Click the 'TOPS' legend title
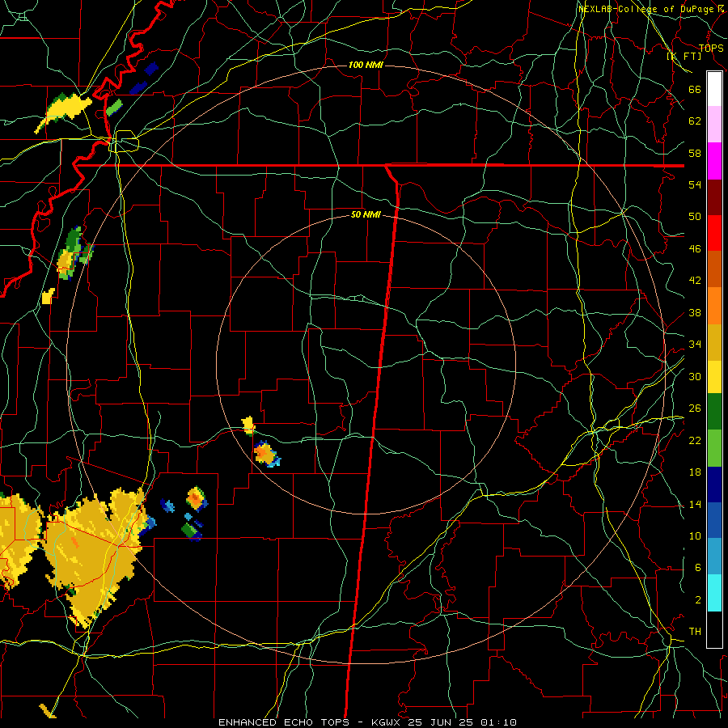 point(711,49)
